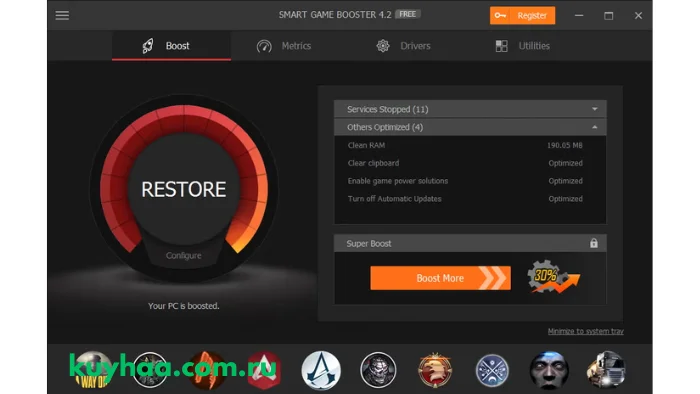Screen dimensions: 700x394
Task: Click Your PC is boosted text
Action: pyautogui.click(x=183, y=306)
